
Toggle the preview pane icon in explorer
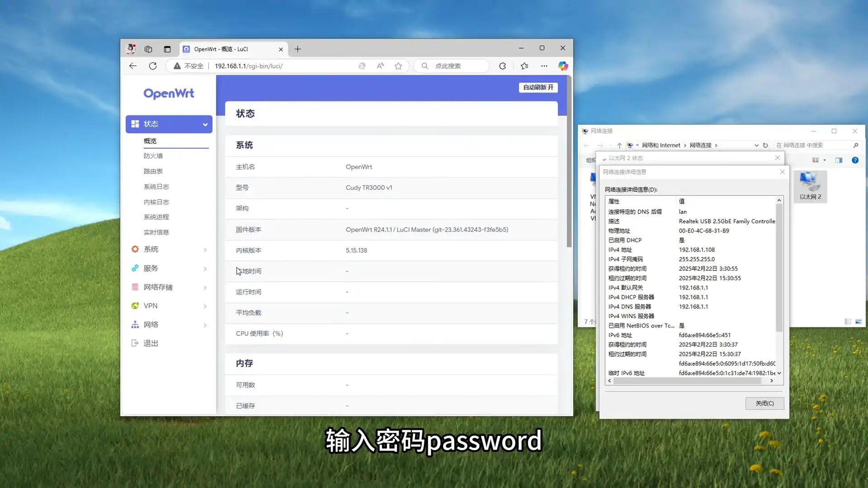click(x=839, y=160)
